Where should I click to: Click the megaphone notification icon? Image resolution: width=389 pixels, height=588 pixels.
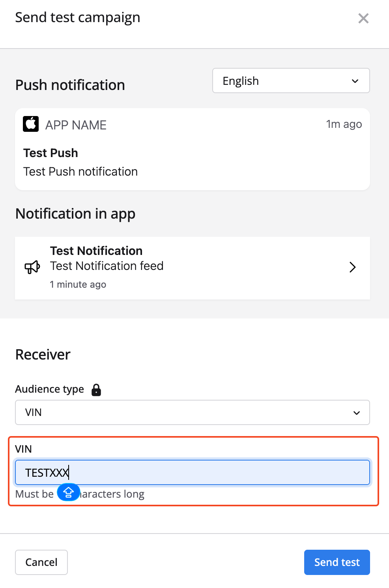(x=32, y=267)
